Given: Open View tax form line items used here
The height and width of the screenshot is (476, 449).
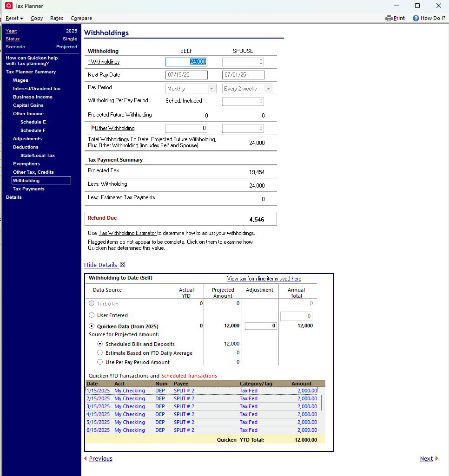Looking at the screenshot, I should click(264, 278).
